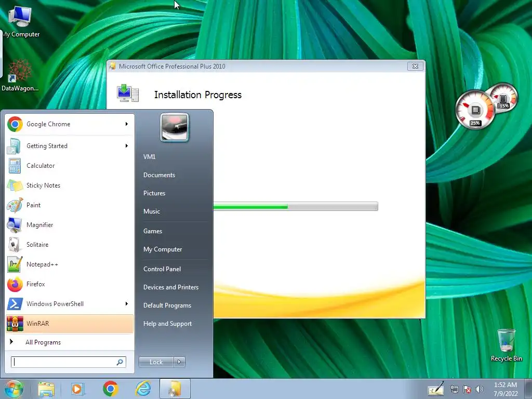Open Music from Start menu
Screen dimensions: 532x399
pos(152,211)
